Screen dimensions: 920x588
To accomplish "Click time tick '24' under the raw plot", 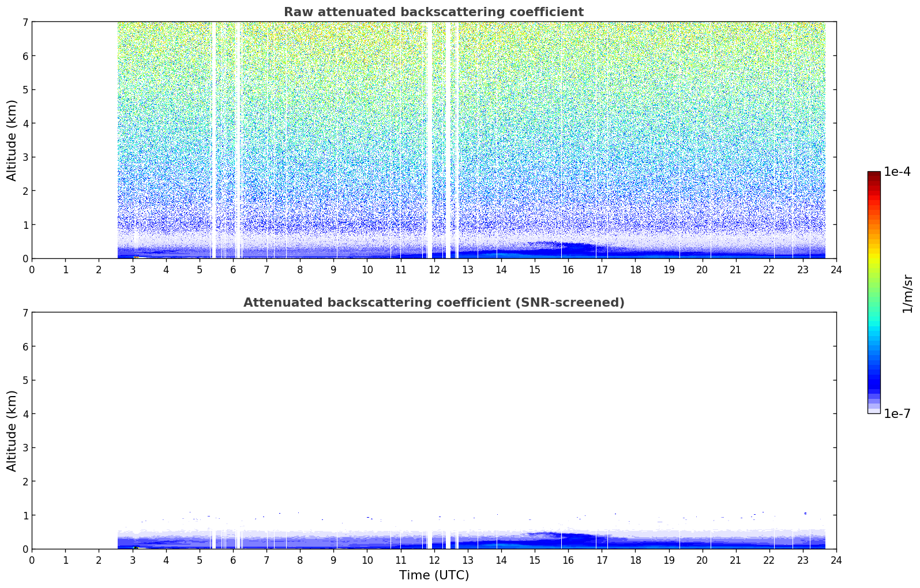I will pyautogui.click(x=836, y=269).
